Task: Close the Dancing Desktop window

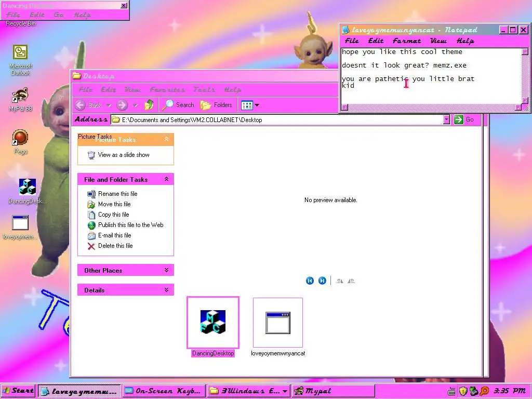Action: [x=124, y=5]
